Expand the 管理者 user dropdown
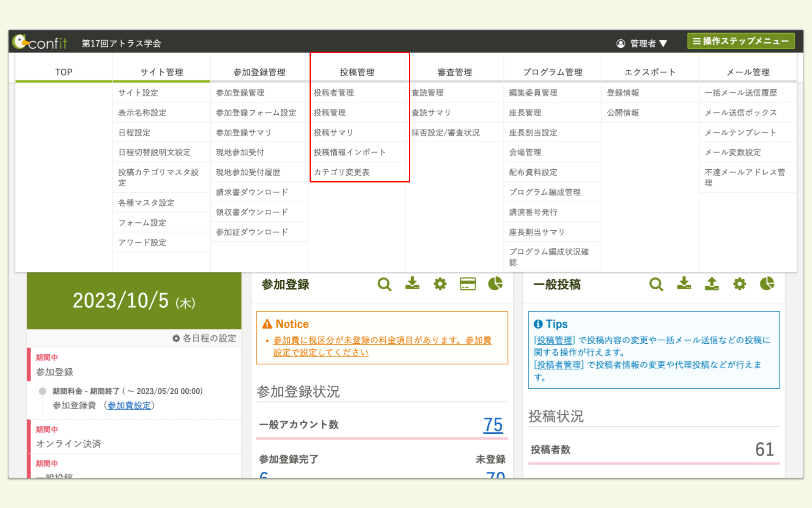Viewport: 812px width, 508px height. pyautogui.click(x=642, y=43)
